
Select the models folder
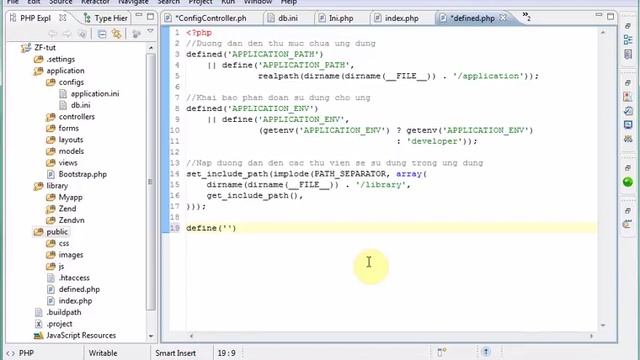(71, 151)
